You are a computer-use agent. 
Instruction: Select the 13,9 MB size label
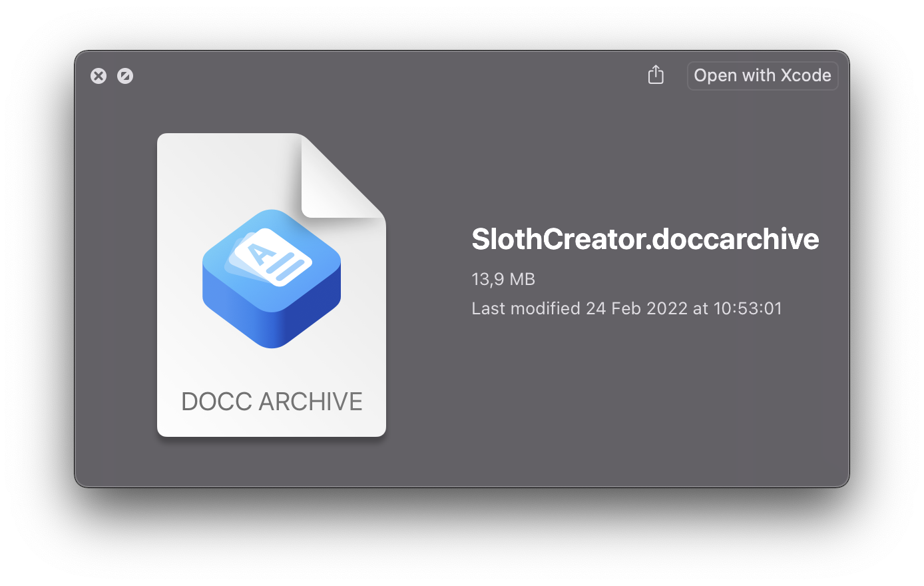[503, 279]
